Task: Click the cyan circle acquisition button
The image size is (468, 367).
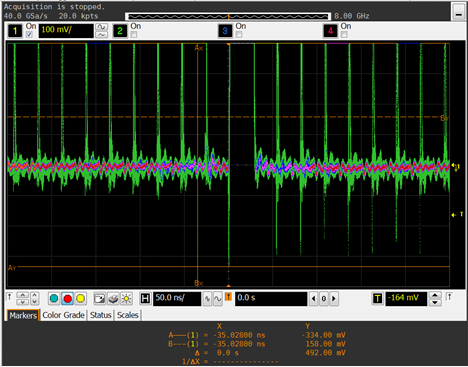Action: click(54, 298)
